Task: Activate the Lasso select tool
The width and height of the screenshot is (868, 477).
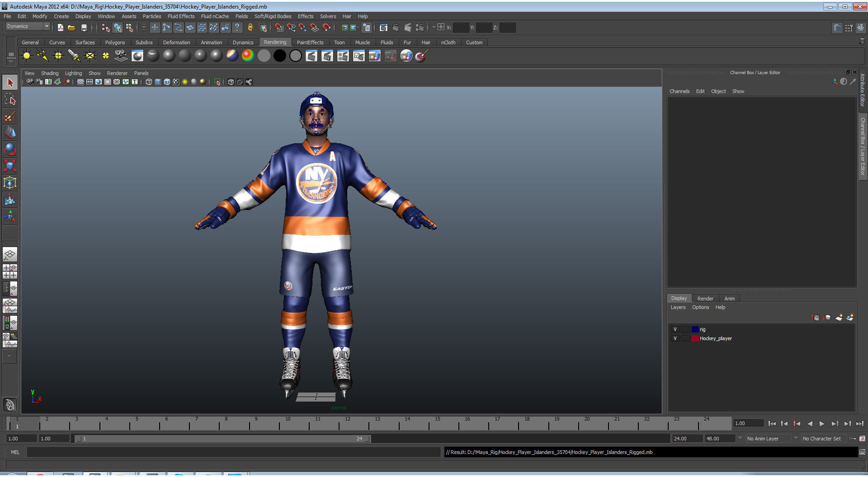Action: pyautogui.click(x=10, y=99)
